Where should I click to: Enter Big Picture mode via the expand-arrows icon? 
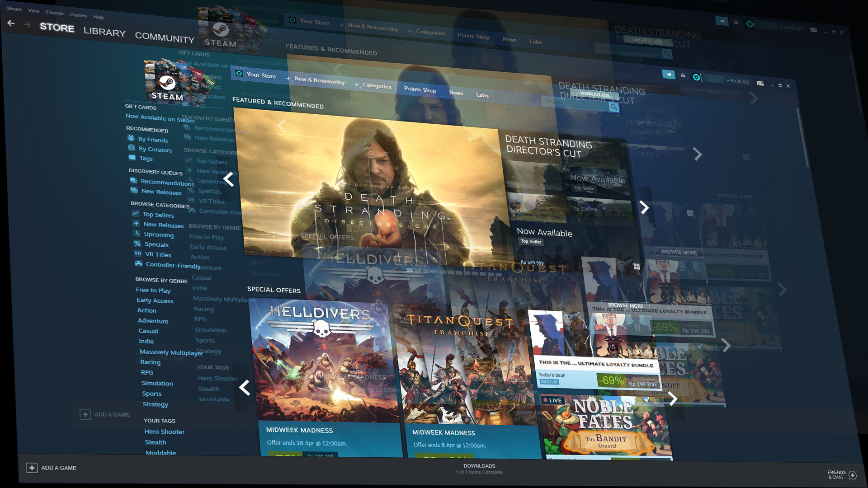[x=760, y=84]
